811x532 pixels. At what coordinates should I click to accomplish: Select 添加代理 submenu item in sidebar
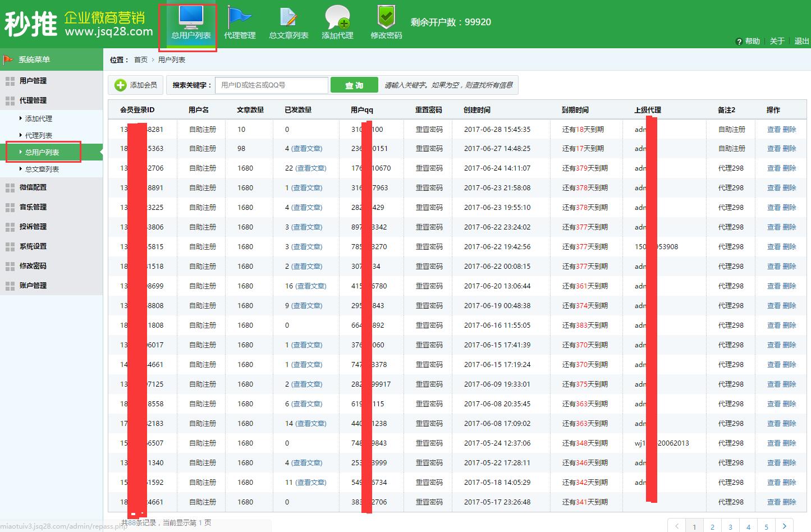39,118
